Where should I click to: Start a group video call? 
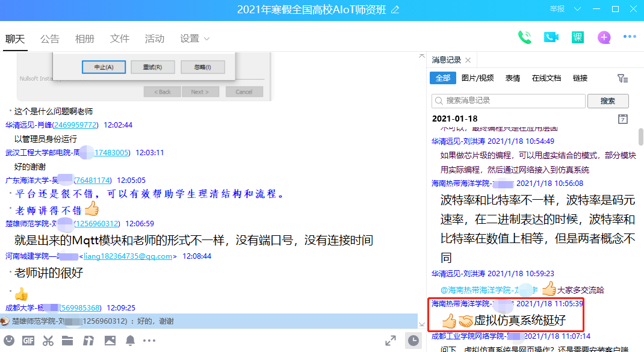[x=551, y=37]
